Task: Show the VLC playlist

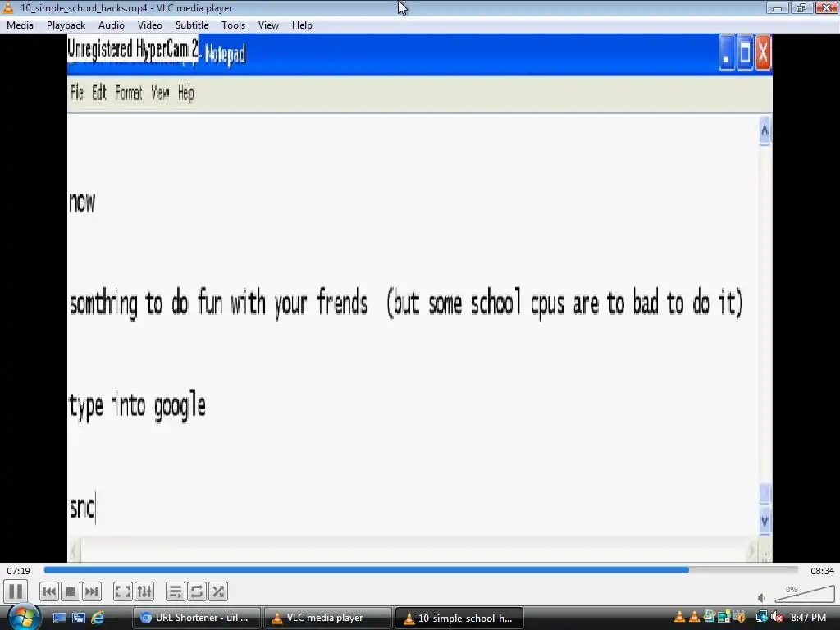Action: click(176, 591)
